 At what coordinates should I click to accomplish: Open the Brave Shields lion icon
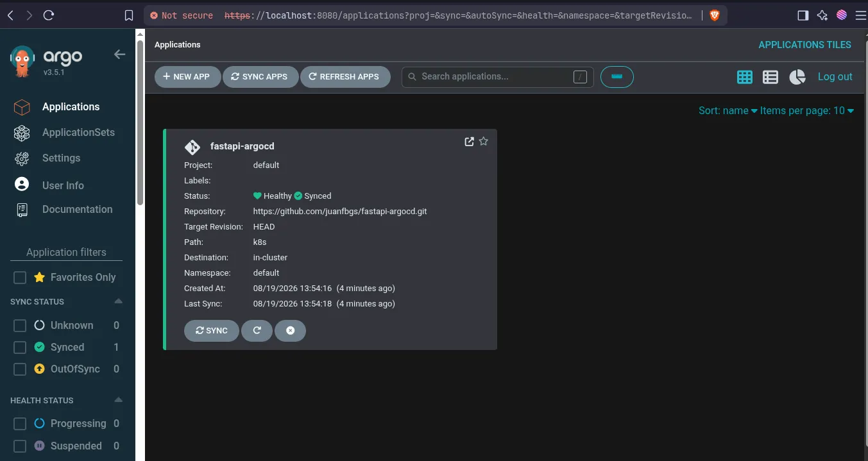click(x=715, y=15)
